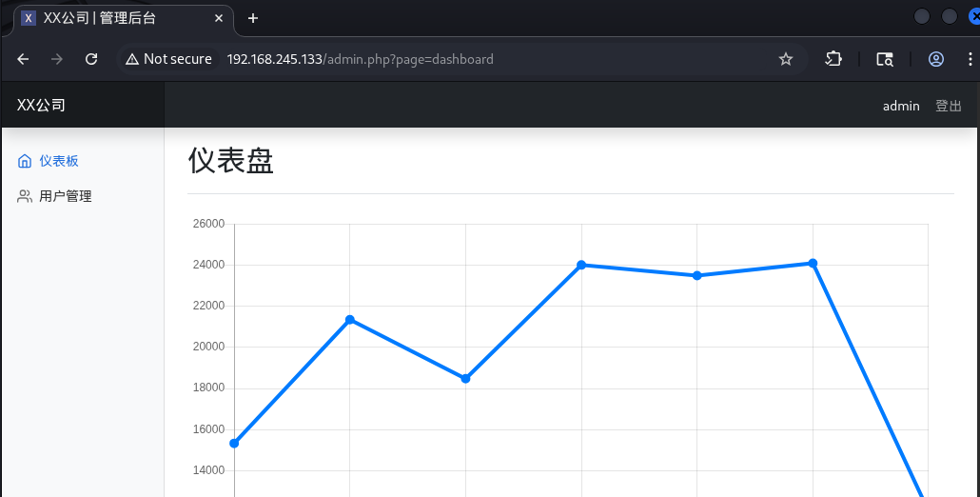Image resolution: width=980 pixels, height=497 pixels.
Task: Click the second chart data point
Action: click(x=350, y=320)
